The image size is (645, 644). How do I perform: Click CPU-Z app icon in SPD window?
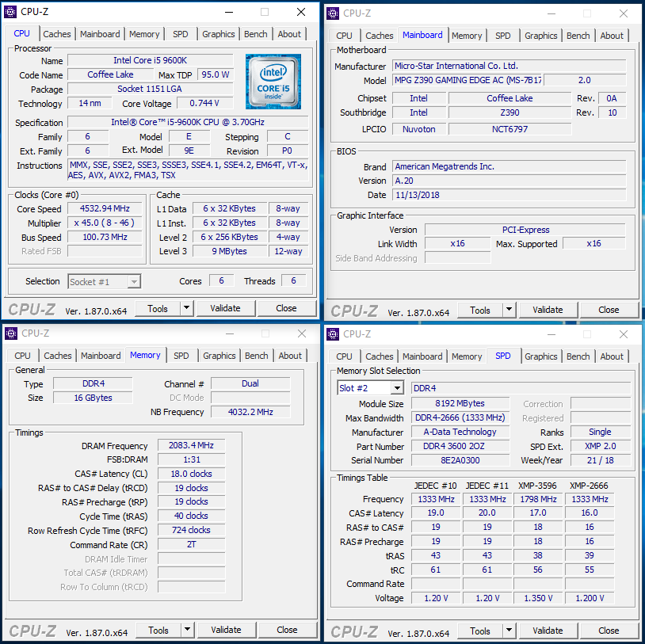pos(333,334)
